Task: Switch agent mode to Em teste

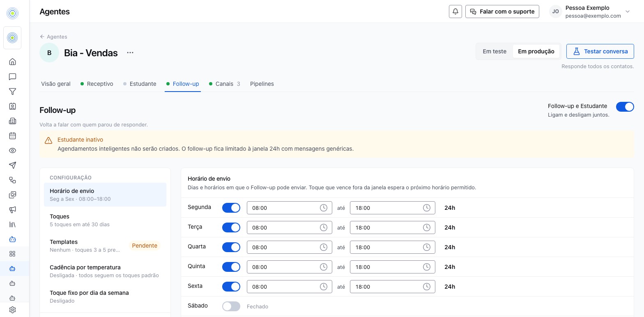Action: tap(494, 51)
